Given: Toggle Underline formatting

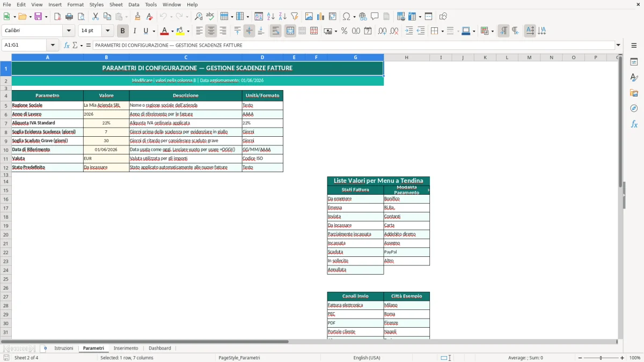Looking at the screenshot, I should pos(145,31).
